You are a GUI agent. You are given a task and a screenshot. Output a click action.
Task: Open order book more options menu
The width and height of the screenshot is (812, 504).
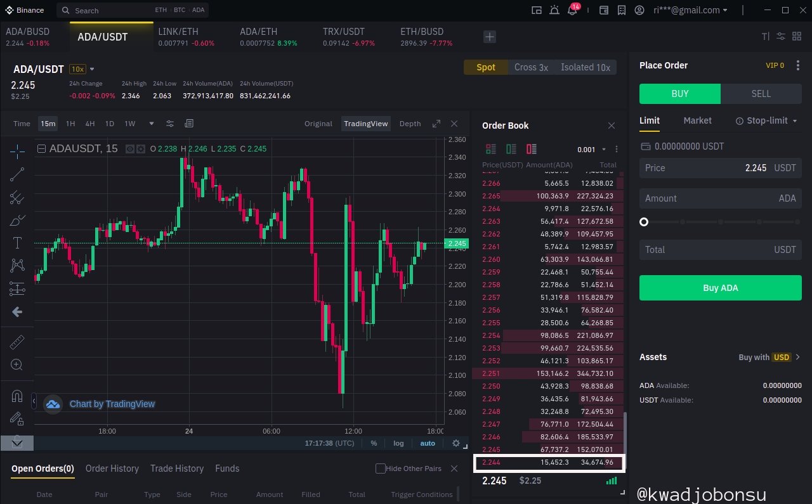click(x=616, y=150)
